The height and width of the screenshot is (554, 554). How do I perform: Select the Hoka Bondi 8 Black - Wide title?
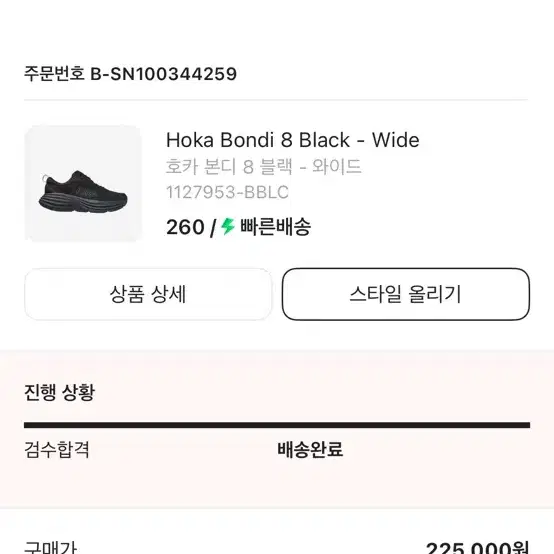point(293,140)
